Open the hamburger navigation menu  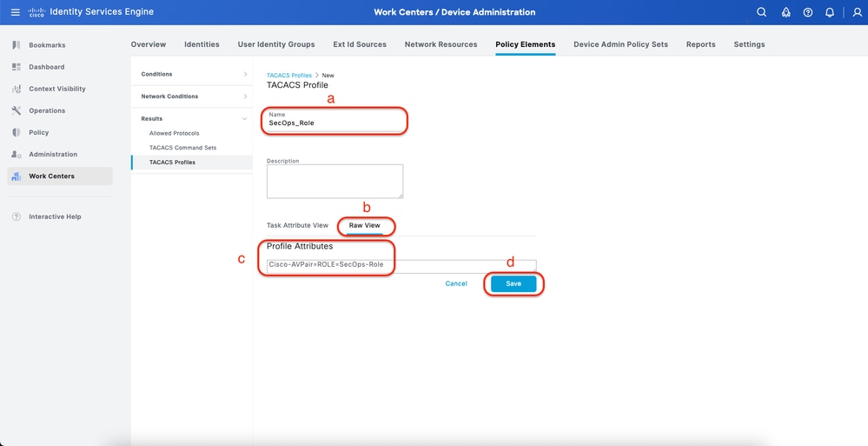(x=16, y=12)
